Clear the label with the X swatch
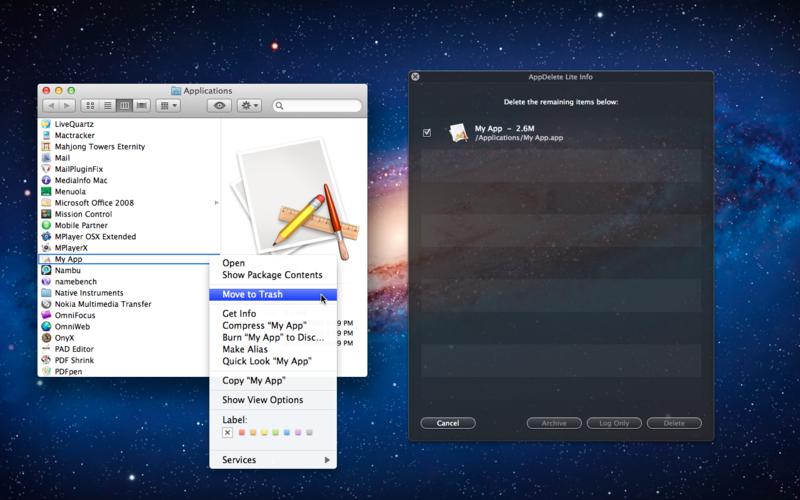Image resolution: width=800 pixels, height=500 pixels. point(228,433)
